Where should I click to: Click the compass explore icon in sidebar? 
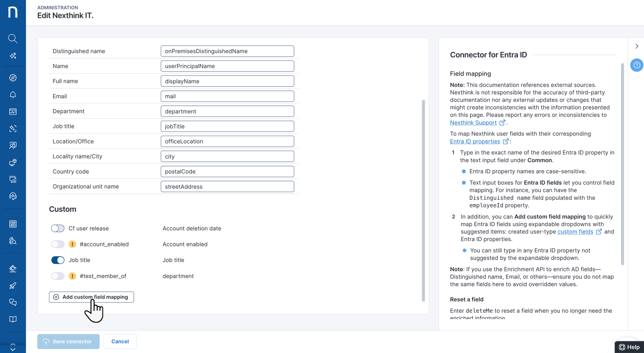tap(13, 78)
